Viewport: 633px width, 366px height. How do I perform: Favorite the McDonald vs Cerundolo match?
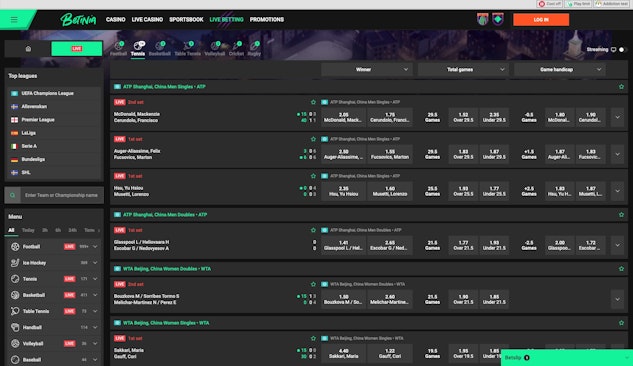(x=313, y=102)
